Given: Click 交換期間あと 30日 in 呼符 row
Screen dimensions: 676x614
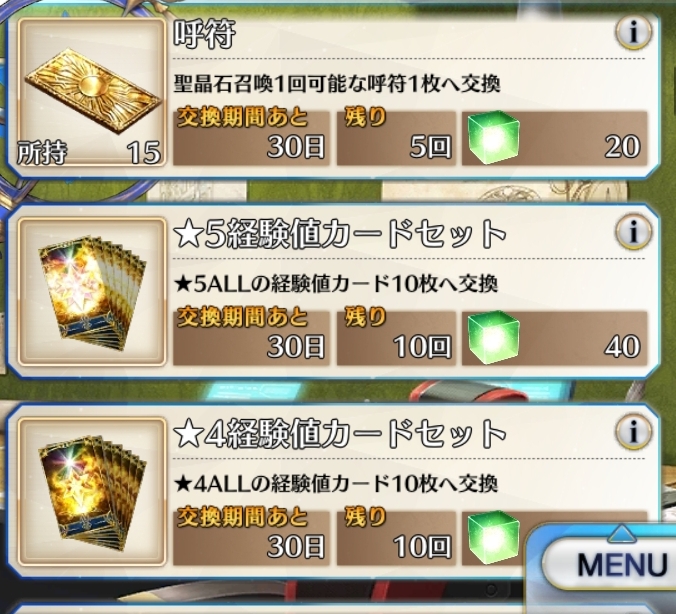Looking at the screenshot, I should coord(251,138).
